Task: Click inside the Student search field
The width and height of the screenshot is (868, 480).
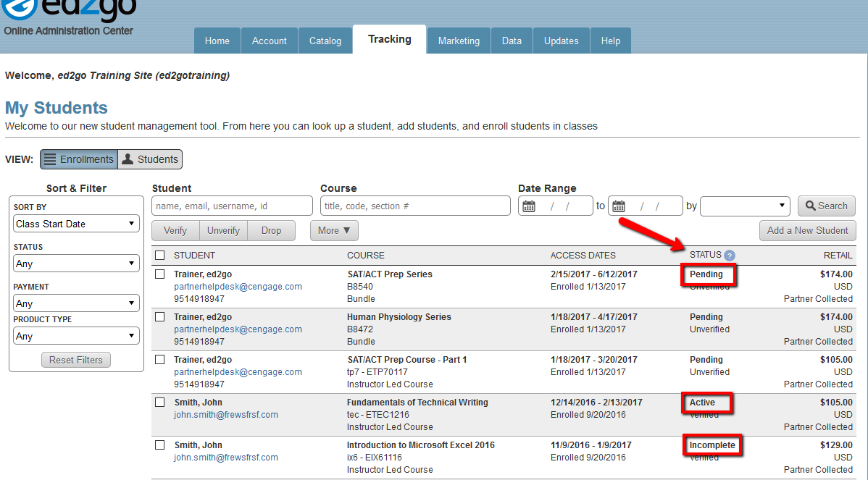Action: [232, 206]
